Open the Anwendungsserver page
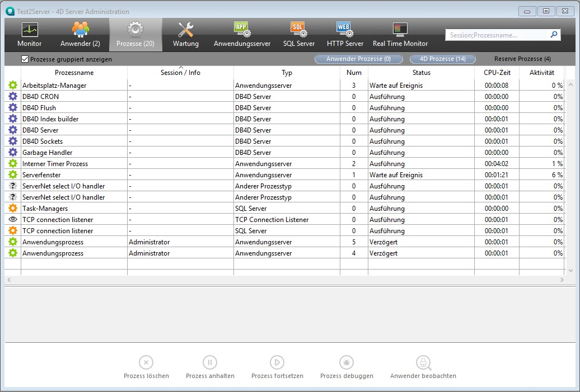The image size is (580, 392). pyautogui.click(x=242, y=30)
